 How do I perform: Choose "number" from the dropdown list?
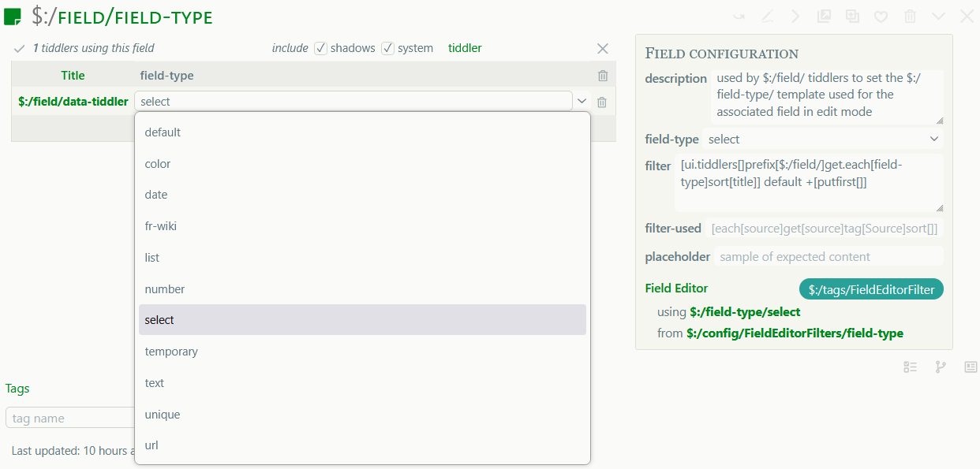(x=165, y=289)
